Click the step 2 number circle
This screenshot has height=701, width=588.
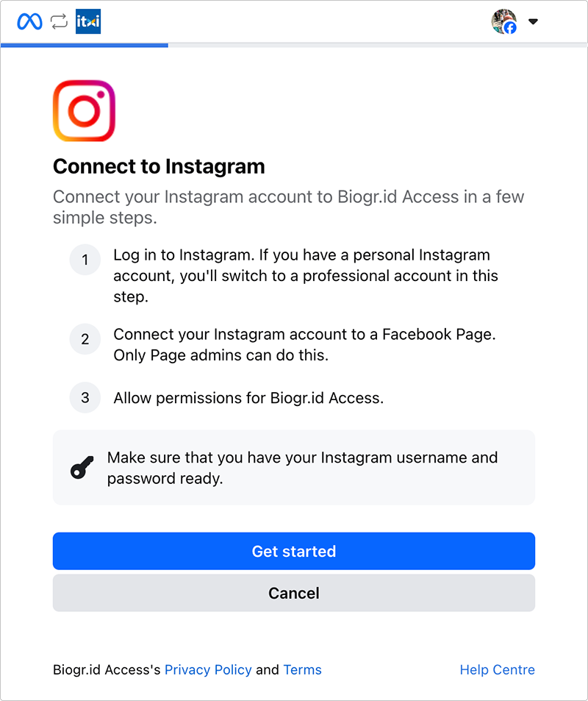pyautogui.click(x=85, y=339)
